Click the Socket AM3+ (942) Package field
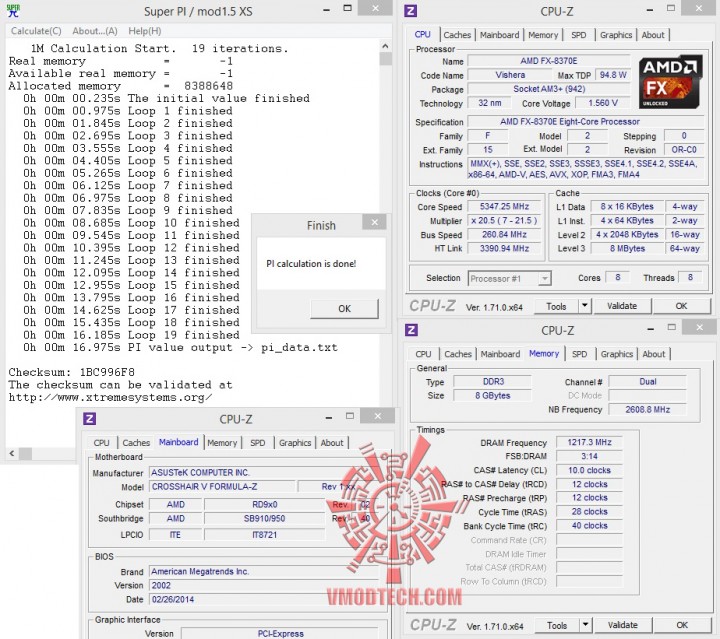 pyautogui.click(x=548, y=89)
